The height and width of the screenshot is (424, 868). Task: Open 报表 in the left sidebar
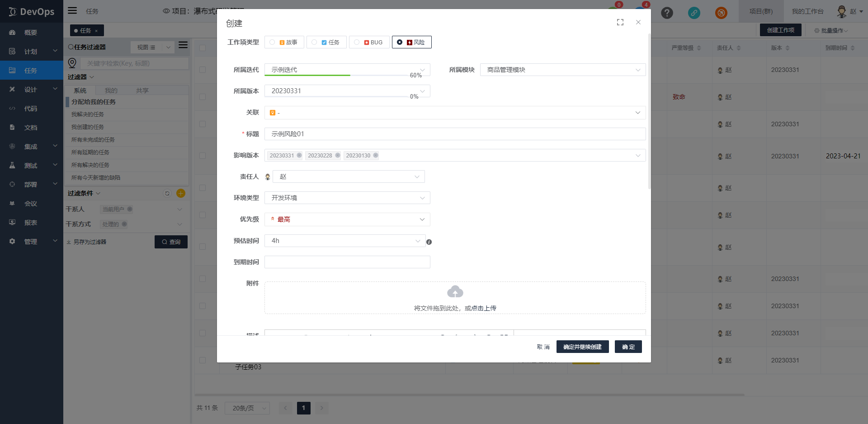(32, 223)
